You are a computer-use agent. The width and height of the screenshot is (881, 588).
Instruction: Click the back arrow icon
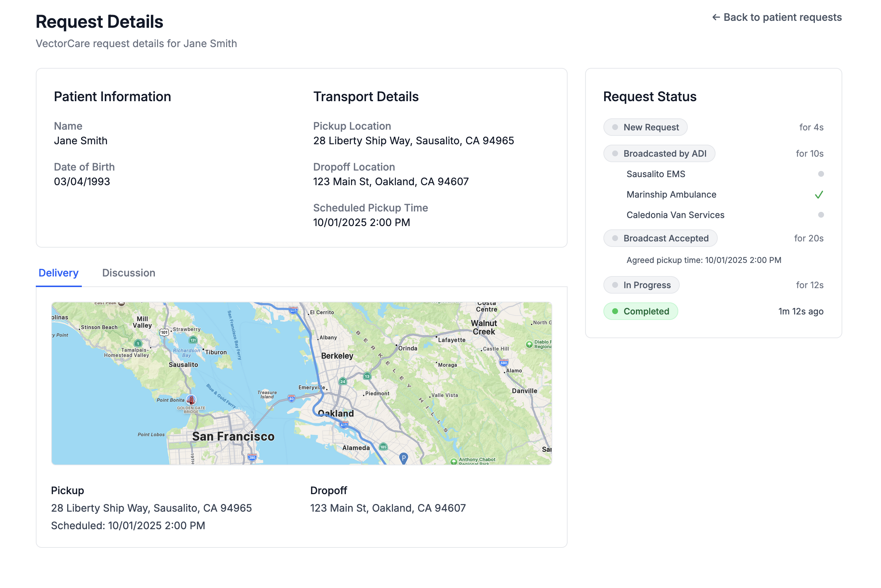coord(716,17)
